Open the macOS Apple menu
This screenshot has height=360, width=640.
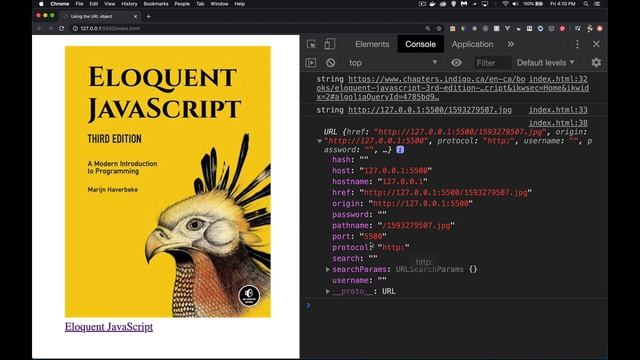click(41, 4)
